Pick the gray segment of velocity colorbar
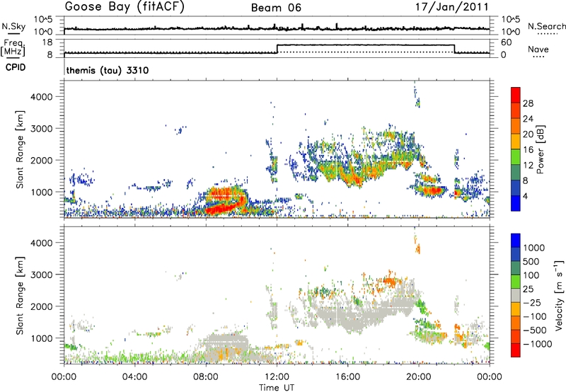The image size is (566, 392). click(x=516, y=295)
